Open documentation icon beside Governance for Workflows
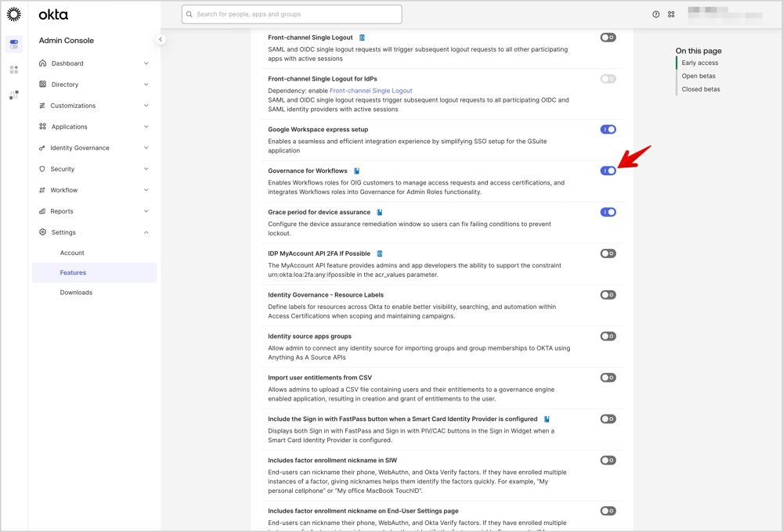The image size is (783, 532). click(x=357, y=171)
